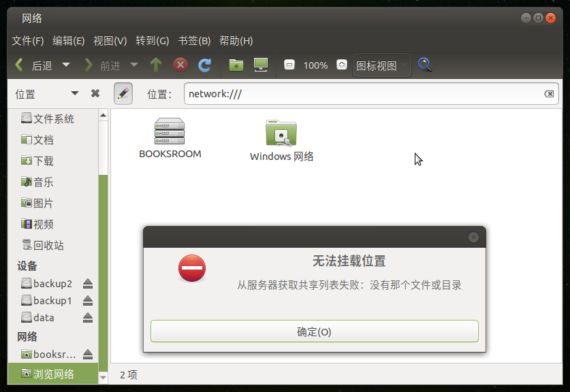Toggle the location edit pencil button
The width and height of the screenshot is (570, 392).
123,93
